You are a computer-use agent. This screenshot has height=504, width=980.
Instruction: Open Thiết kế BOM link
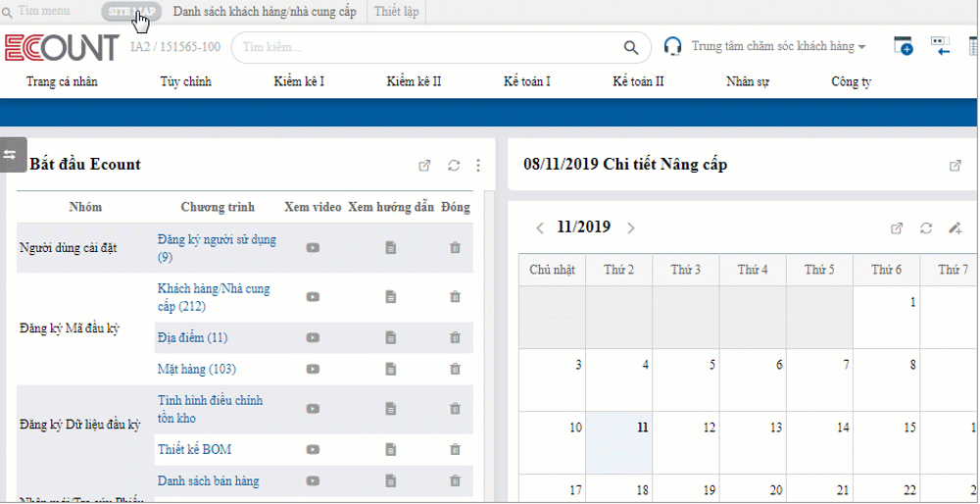click(194, 450)
